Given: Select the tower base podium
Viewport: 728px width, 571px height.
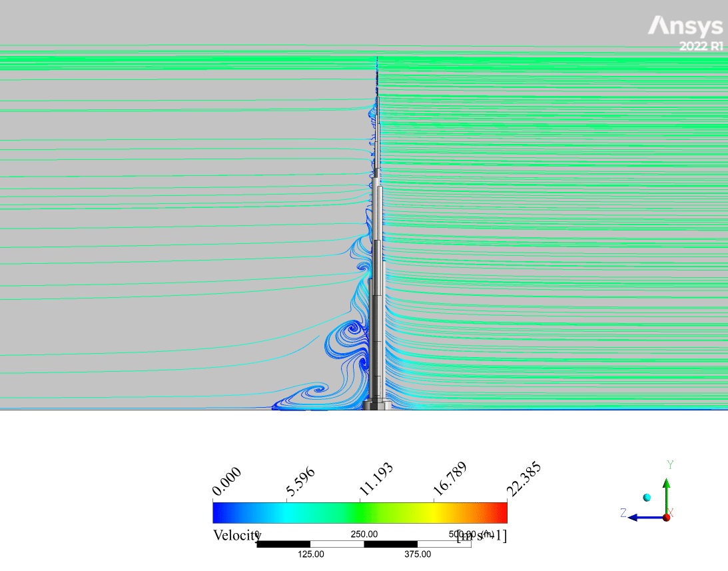Looking at the screenshot, I should click(378, 403).
